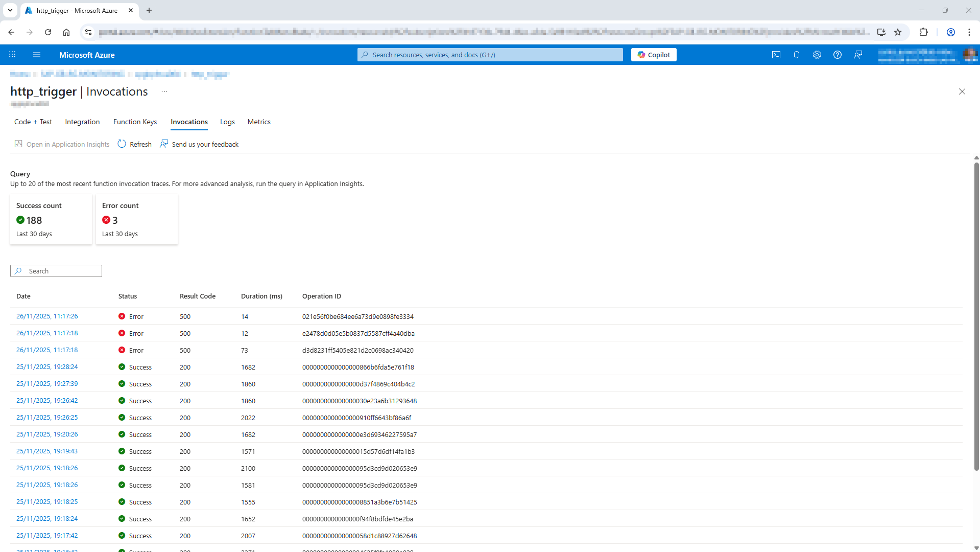Close the http_trigger browser tab

click(x=131, y=10)
